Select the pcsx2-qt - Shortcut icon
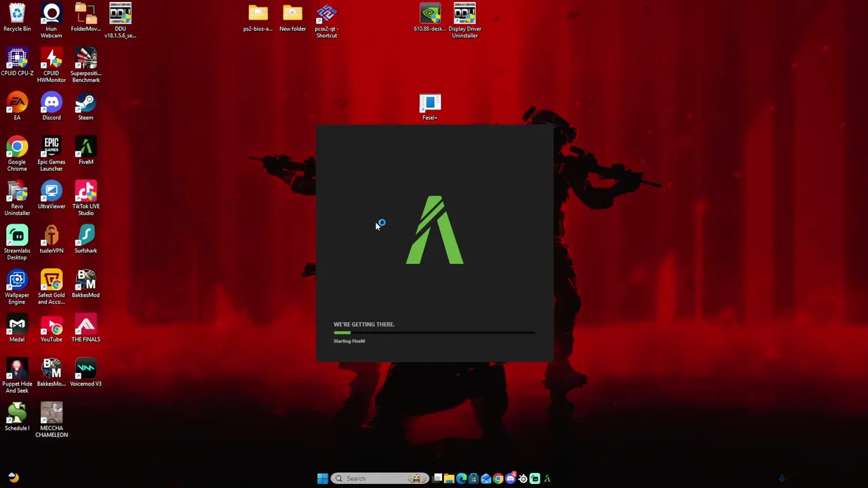Image resolution: width=868 pixels, height=488 pixels. 326,20
